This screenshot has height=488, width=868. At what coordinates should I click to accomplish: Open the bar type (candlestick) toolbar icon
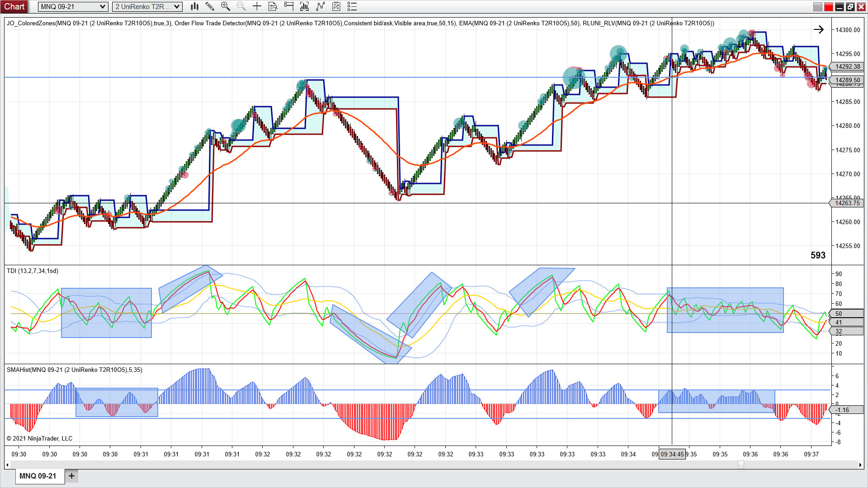[x=194, y=6]
